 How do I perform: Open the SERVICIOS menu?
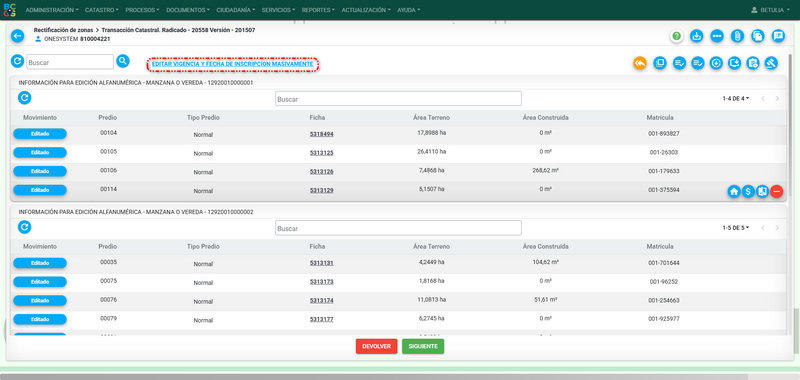(x=279, y=10)
